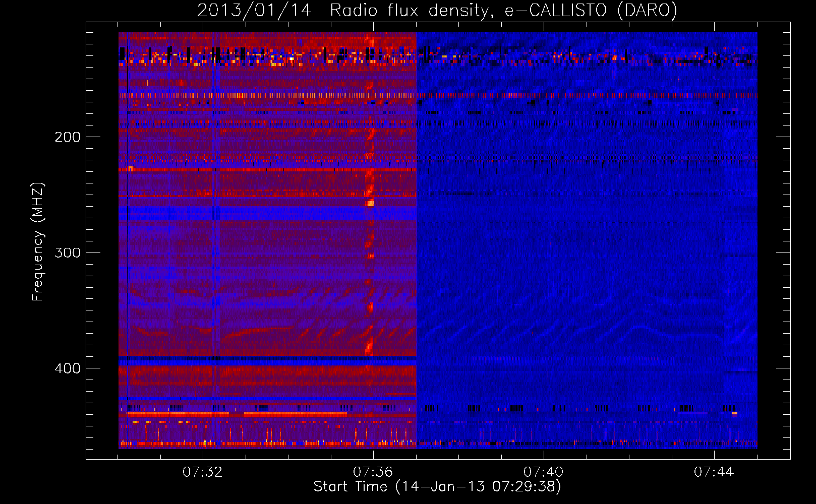Click the 'Start Time (14-Jan-13 07:29:38)' label

[x=437, y=487]
